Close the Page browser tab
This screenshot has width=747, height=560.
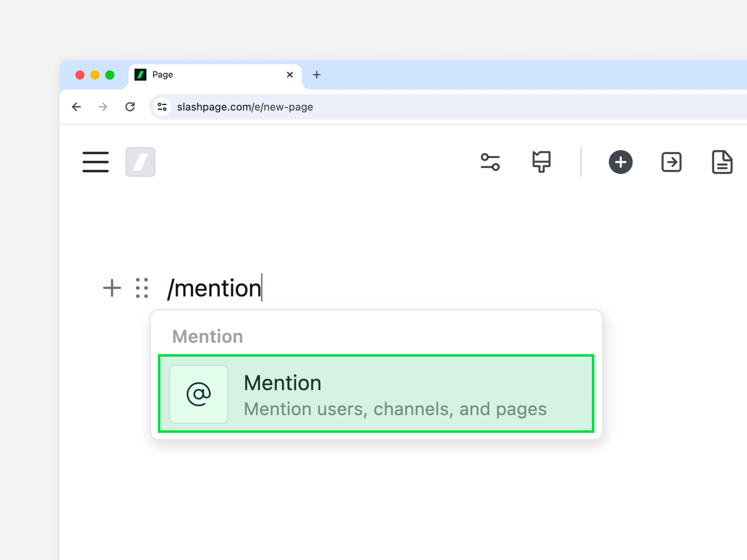point(290,75)
